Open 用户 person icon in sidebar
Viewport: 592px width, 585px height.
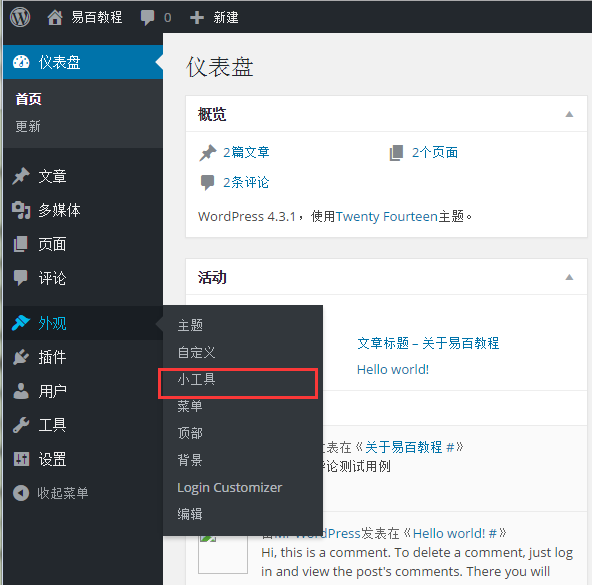(x=21, y=391)
